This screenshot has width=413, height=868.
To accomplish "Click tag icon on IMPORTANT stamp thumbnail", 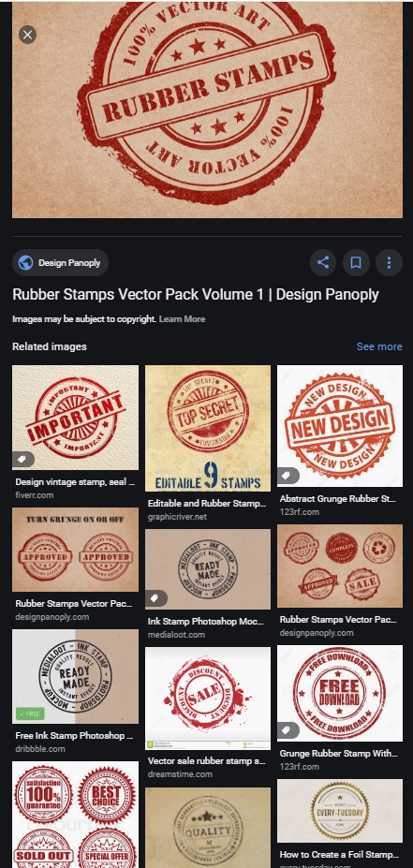I will pyautogui.click(x=23, y=460).
